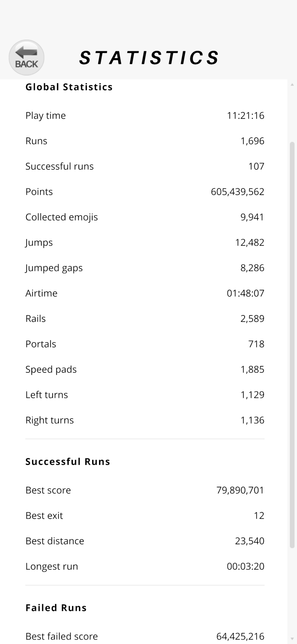Click the Right turns label

(49, 420)
